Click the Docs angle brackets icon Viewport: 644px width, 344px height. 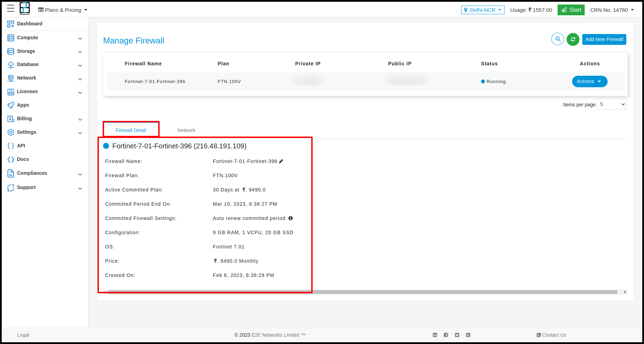(x=11, y=159)
